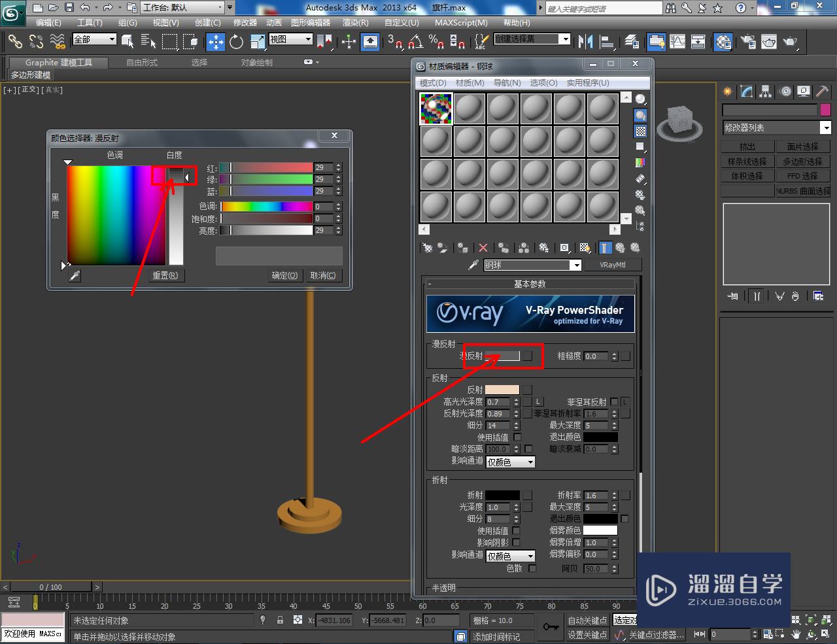Choose Rectangular Selection Region tool
Viewport: 837px width, 644px height.
click(x=169, y=42)
